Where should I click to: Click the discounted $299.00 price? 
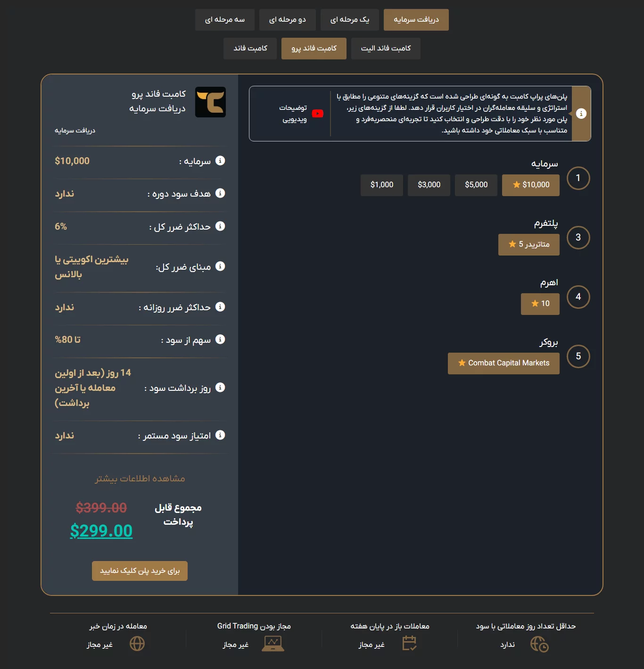[101, 531]
